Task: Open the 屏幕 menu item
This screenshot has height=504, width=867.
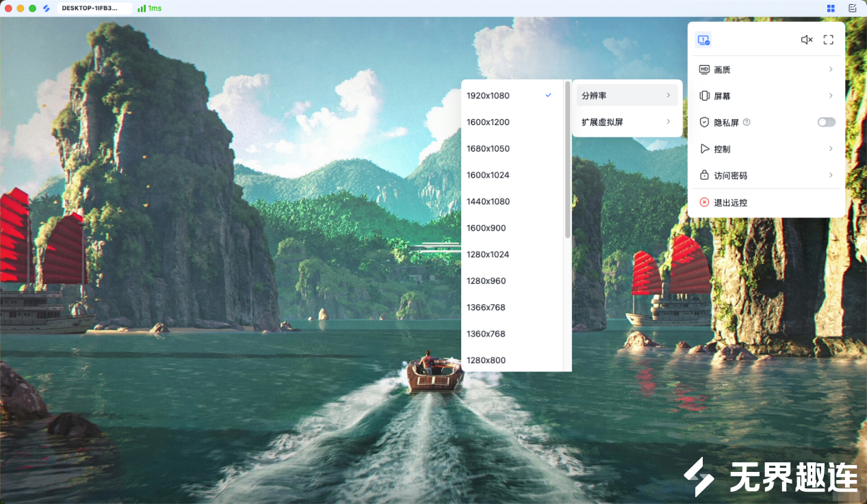Action: [x=766, y=96]
